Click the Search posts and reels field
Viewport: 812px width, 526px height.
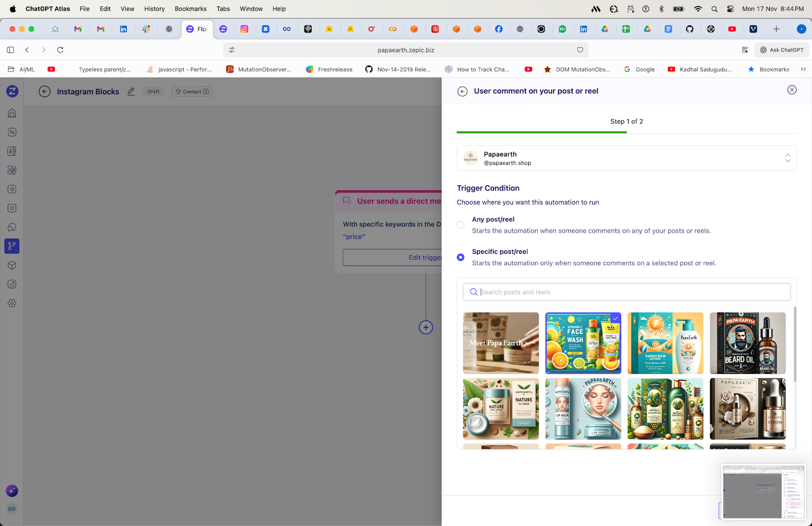click(x=627, y=292)
